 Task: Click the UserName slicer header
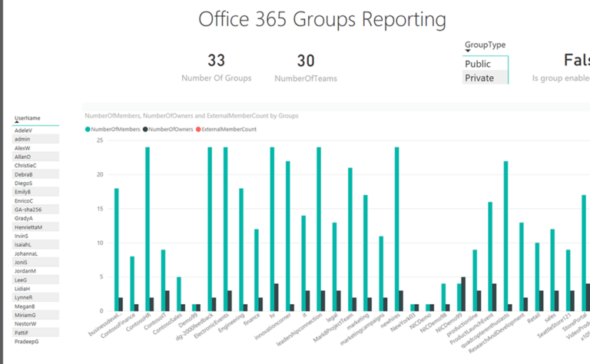pyautogui.click(x=27, y=117)
